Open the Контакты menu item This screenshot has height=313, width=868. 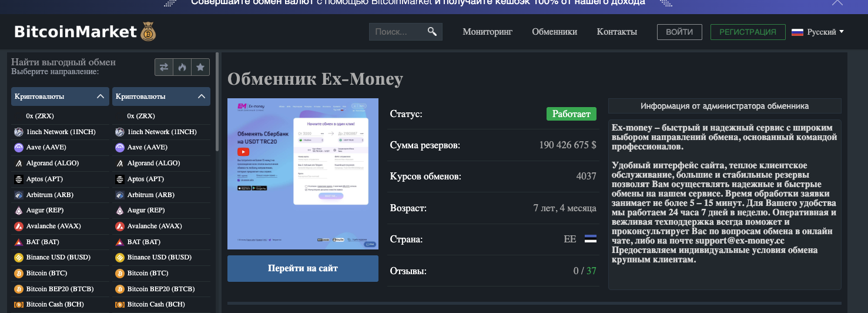(x=616, y=32)
